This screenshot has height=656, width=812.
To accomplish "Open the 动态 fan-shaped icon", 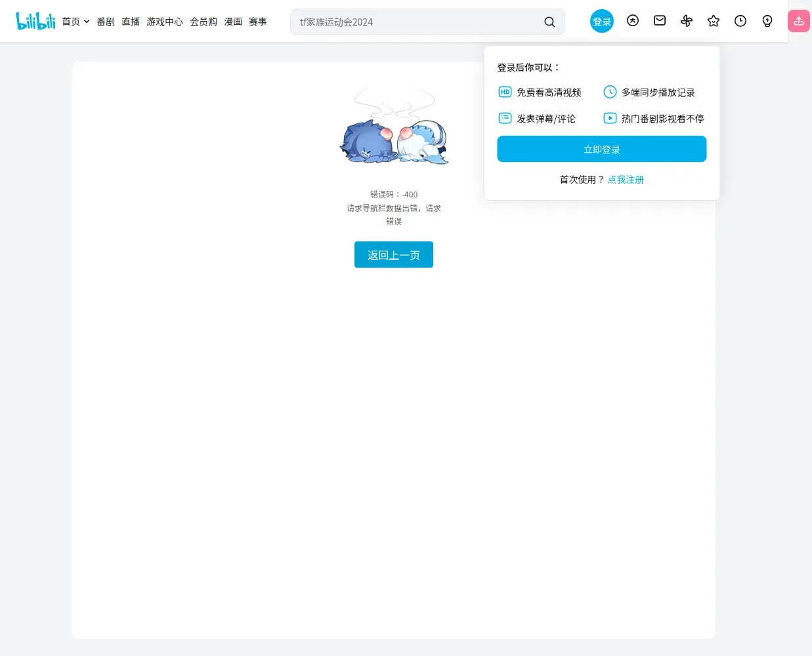I will tap(687, 21).
